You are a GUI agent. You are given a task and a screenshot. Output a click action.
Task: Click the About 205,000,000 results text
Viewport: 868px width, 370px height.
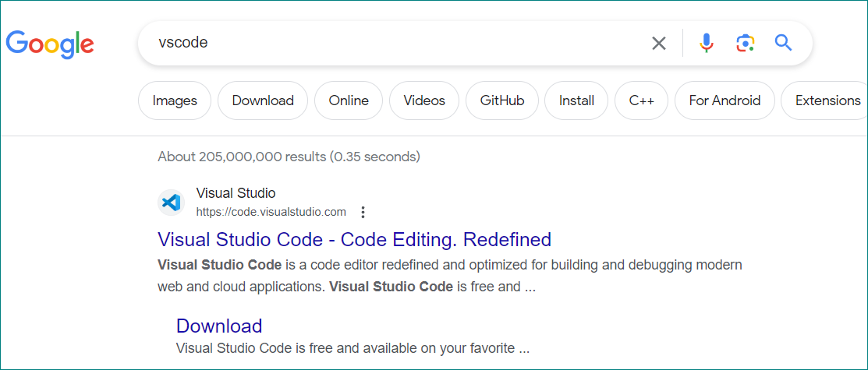pos(289,157)
